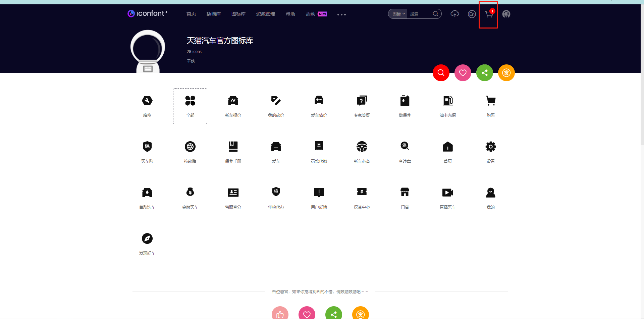
Task: Click the orange 赏 reward button
Action: pyautogui.click(x=506, y=73)
